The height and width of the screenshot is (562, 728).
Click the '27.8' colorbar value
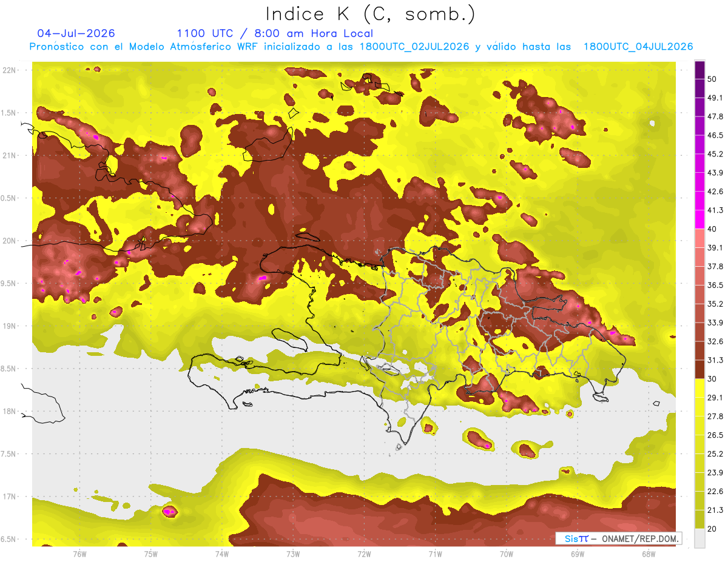pos(715,416)
